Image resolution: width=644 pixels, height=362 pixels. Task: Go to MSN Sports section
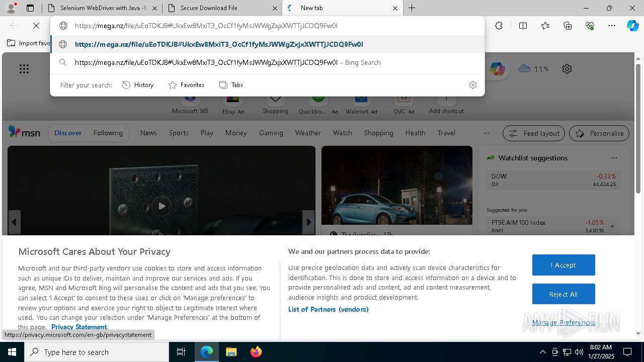click(x=179, y=133)
